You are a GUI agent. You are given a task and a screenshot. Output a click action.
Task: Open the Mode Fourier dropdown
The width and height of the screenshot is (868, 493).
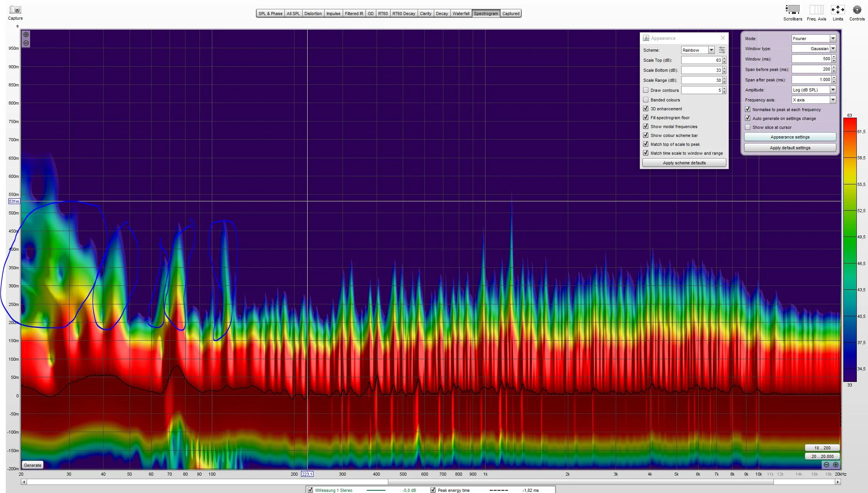tap(813, 39)
